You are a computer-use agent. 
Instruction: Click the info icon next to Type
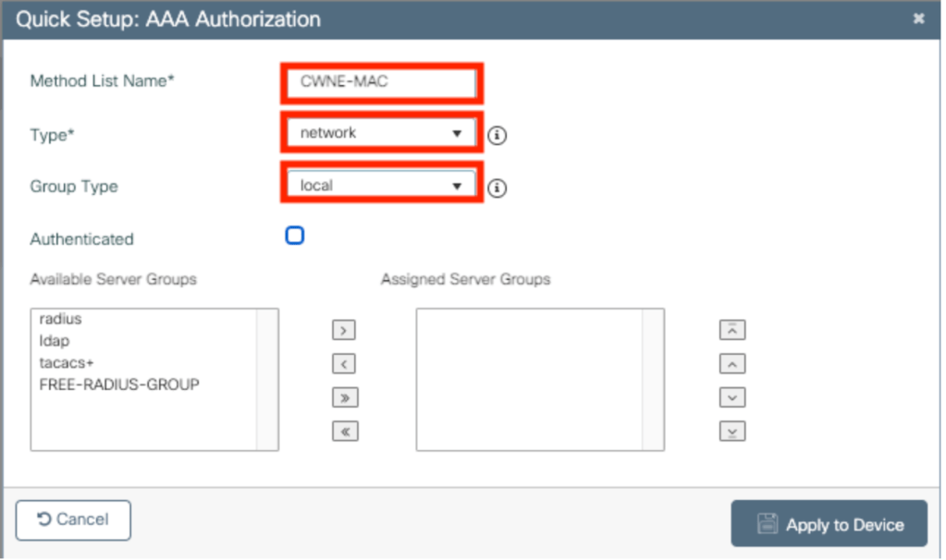click(x=498, y=135)
